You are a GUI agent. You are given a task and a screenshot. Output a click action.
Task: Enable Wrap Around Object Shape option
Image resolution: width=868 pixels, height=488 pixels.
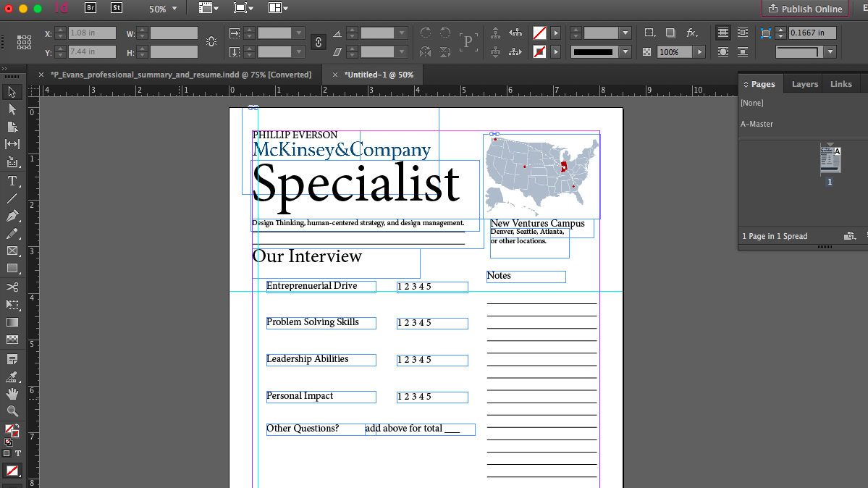coord(722,51)
